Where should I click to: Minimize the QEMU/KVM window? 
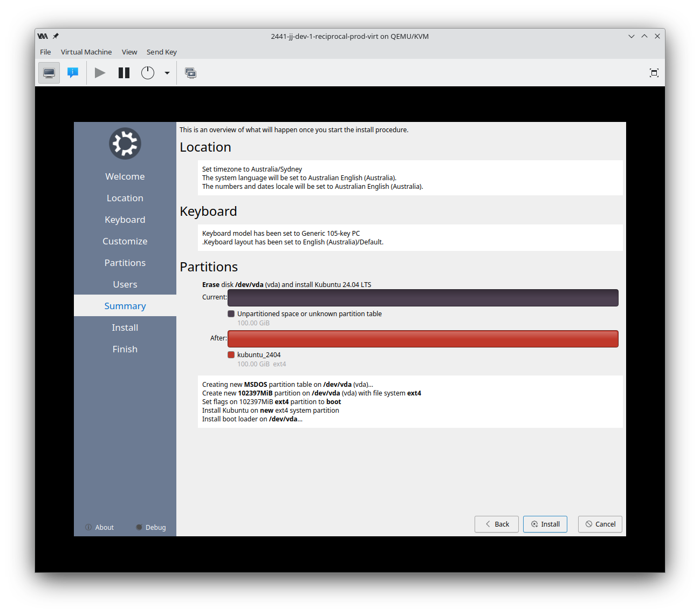point(632,36)
